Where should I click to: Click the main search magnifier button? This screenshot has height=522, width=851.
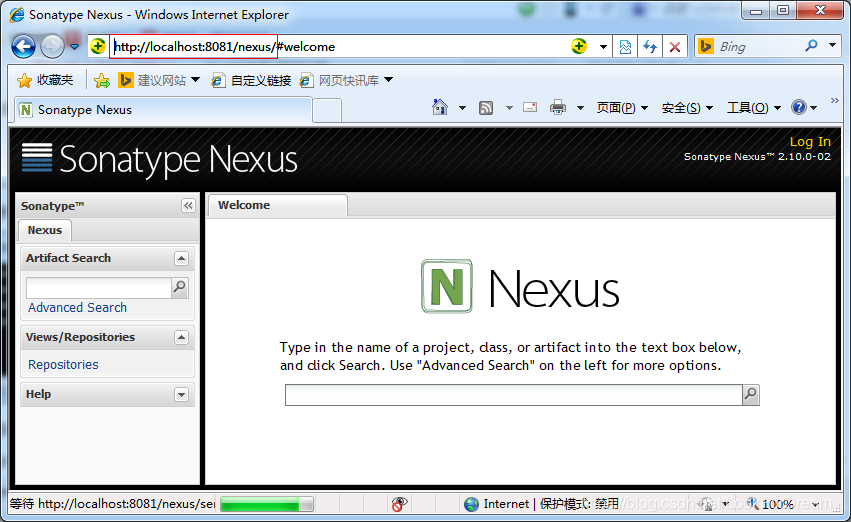[x=751, y=395]
